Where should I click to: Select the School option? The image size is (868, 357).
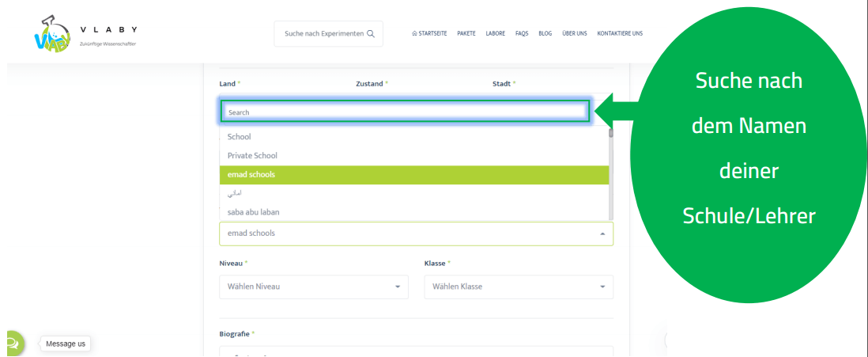[239, 137]
